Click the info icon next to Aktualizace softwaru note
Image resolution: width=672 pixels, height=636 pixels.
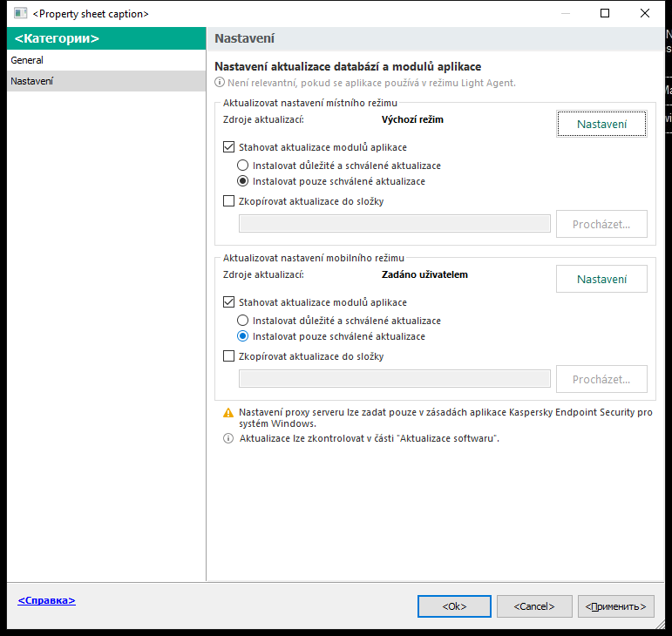pyautogui.click(x=228, y=438)
